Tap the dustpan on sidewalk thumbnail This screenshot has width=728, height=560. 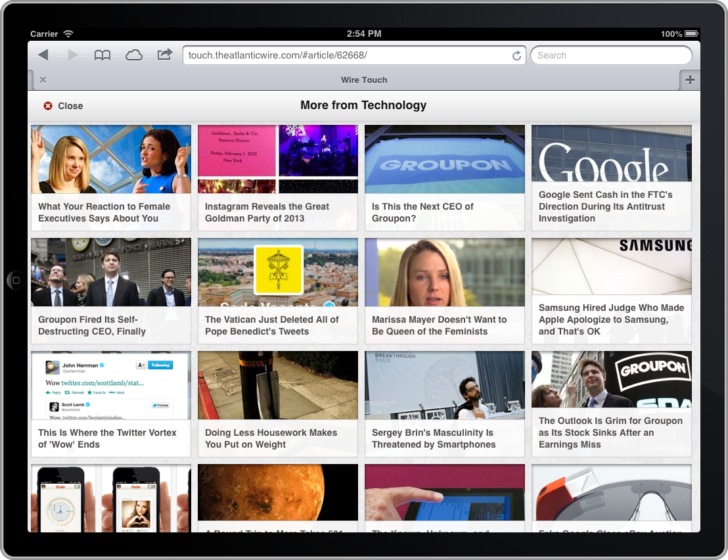pyautogui.click(x=278, y=385)
